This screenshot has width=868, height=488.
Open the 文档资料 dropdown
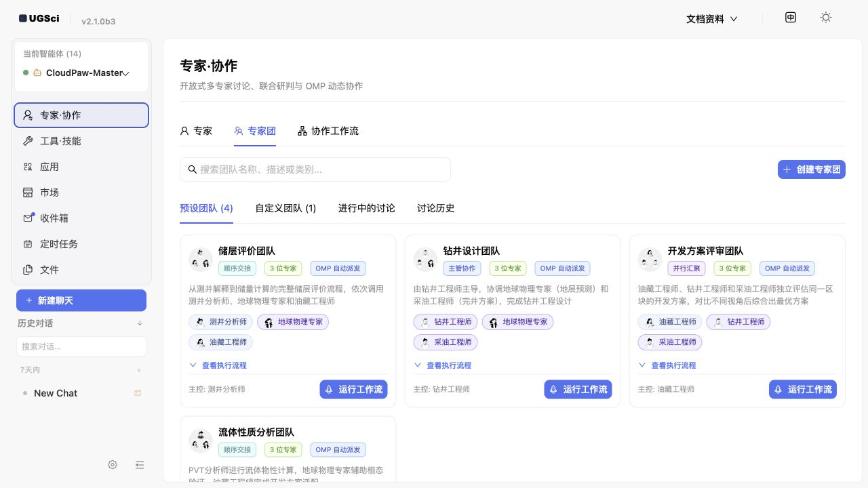[711, 19]
